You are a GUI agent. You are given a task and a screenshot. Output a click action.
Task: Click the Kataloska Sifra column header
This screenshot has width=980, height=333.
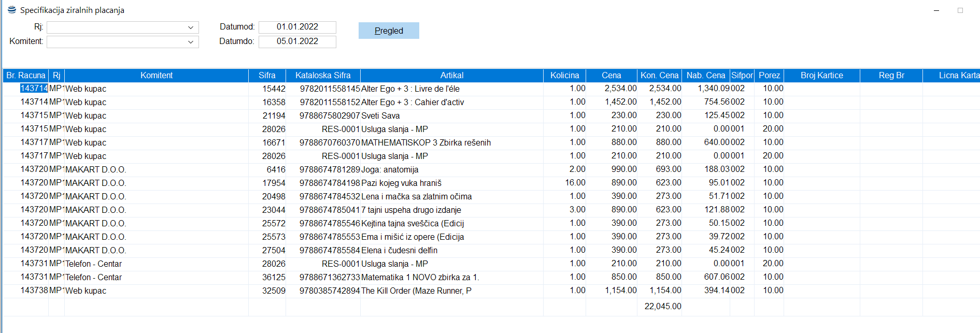[322, 76]
